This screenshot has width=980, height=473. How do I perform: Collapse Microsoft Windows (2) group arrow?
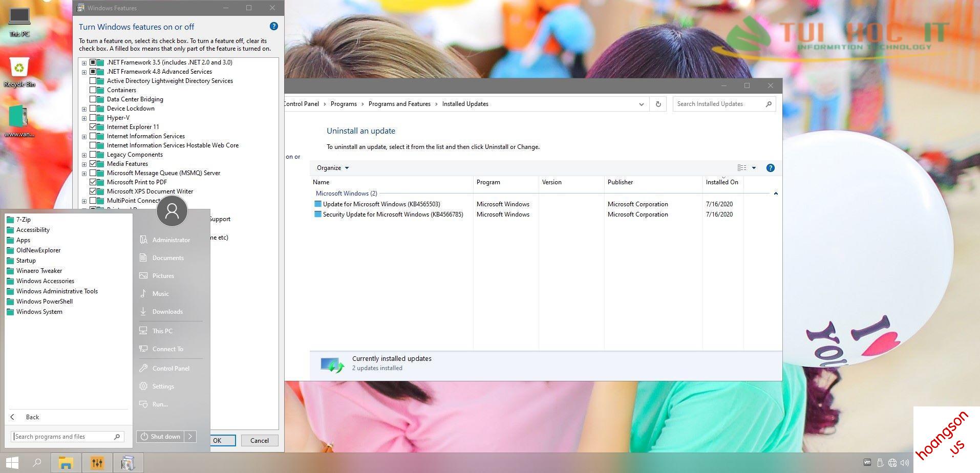click(776, 193)
